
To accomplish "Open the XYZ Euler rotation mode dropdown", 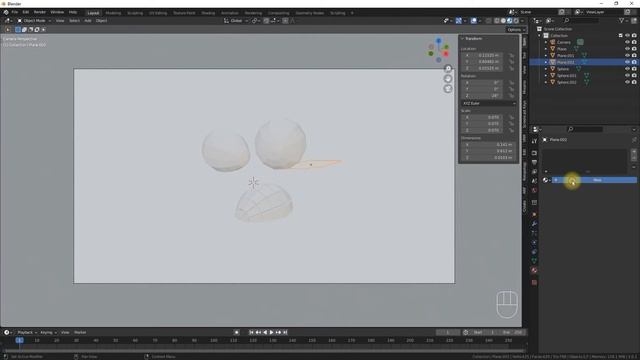I will pyautogui.click(x=489, y=103).
